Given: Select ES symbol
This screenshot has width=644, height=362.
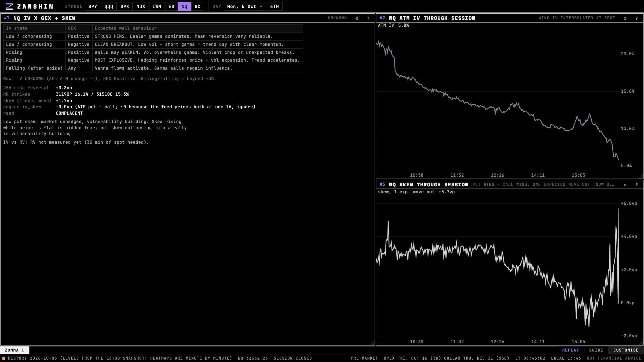Looking at the screenshot, I should tap(171, 6).
